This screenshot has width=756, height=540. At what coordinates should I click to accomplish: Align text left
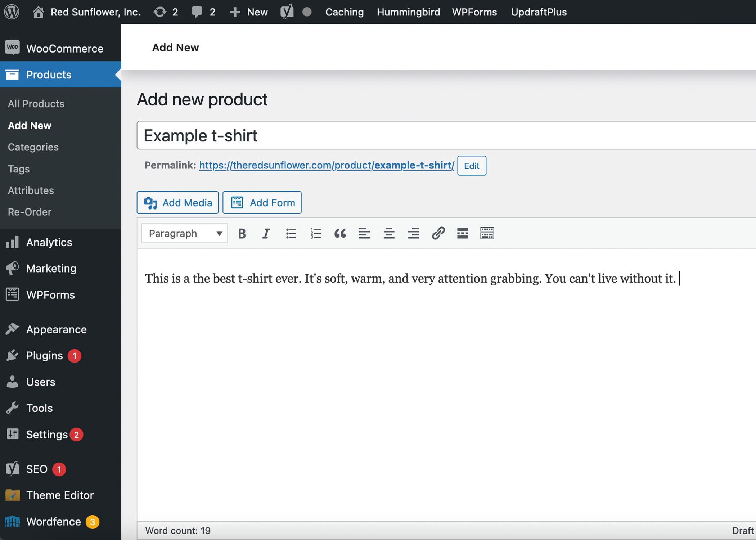tap(364, 233)
